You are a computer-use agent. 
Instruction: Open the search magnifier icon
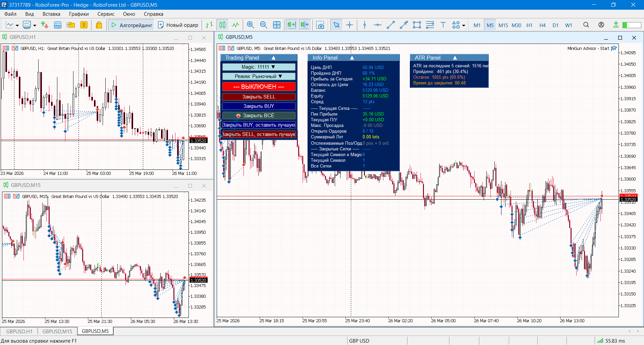tap(586, 25)
